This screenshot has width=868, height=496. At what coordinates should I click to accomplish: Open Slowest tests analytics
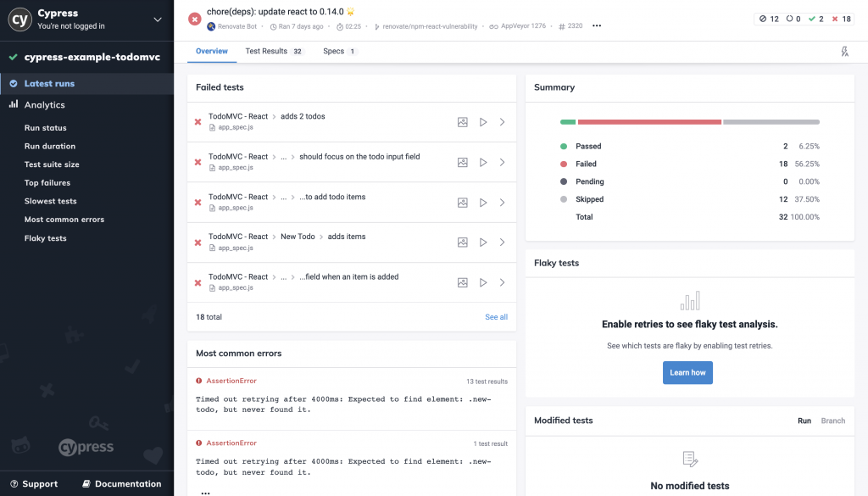click(x=50, y=201)
